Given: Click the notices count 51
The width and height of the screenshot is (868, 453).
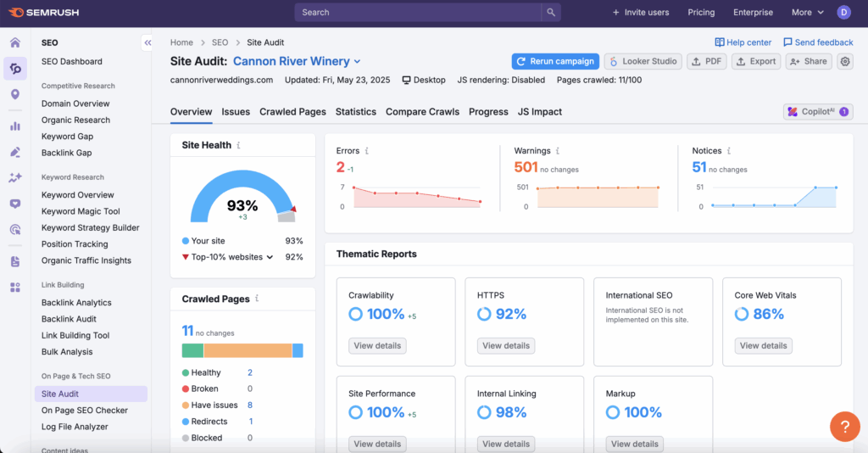Looking at the screenshot, I should [x=699, y=166].
